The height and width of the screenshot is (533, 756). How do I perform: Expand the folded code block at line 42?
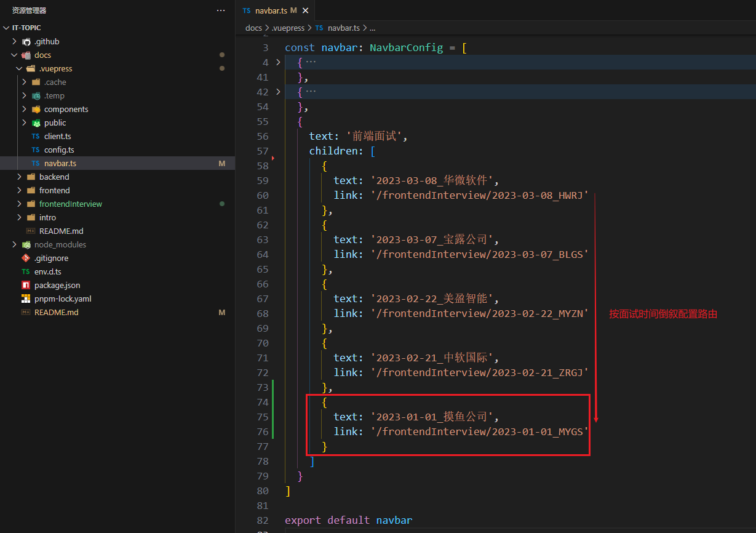[x=278, y=92]
